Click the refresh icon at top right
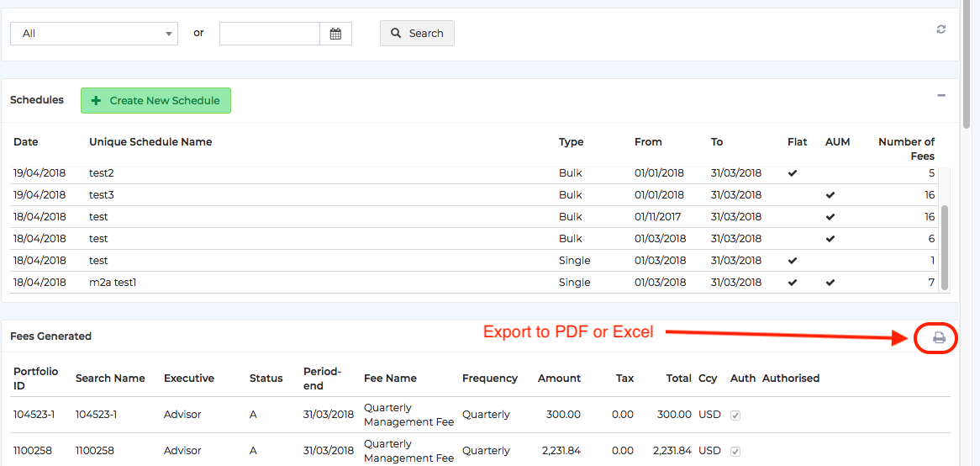Image resolution: width=980 pixels, height=466 pixels. (940, 29)
